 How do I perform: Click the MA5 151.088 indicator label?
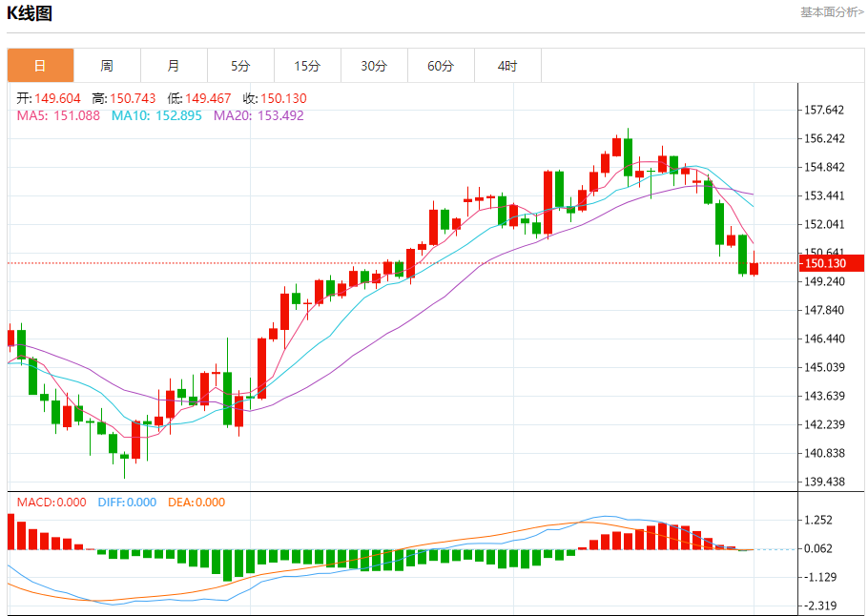58,115
